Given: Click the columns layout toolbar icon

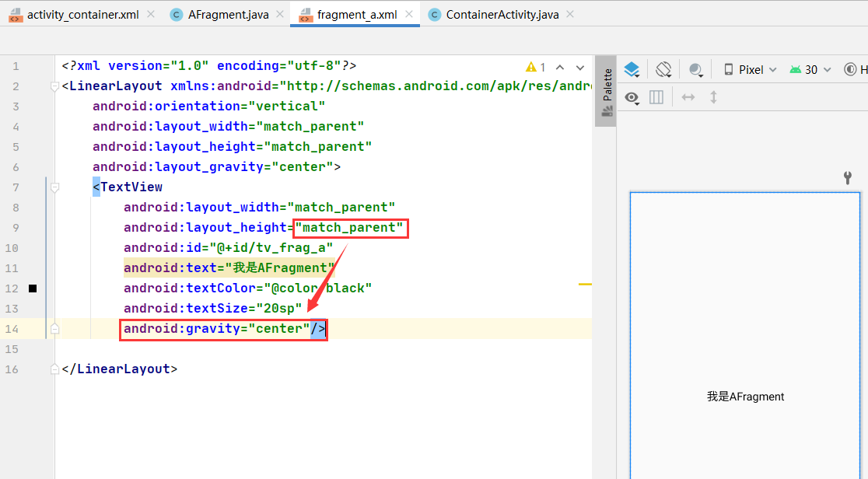Looking at the screenshot, I should pyautogui.click(x=656, y=97).
